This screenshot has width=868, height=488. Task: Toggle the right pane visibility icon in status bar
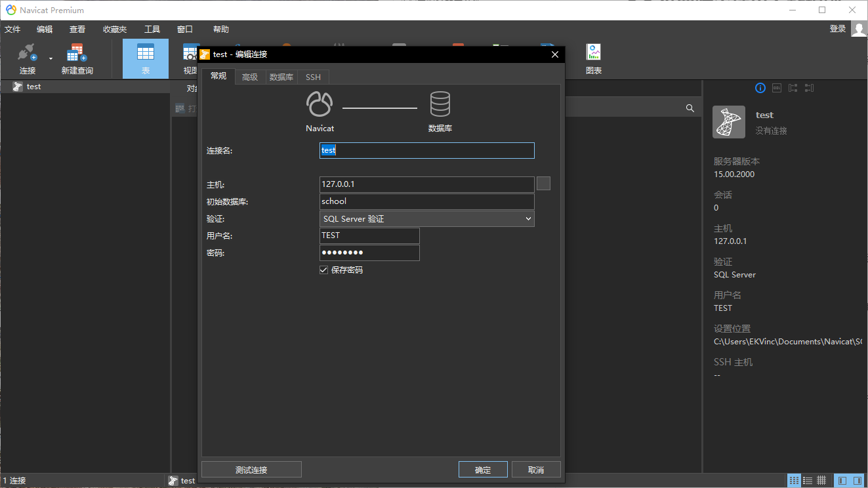click(x=859, y=481)
